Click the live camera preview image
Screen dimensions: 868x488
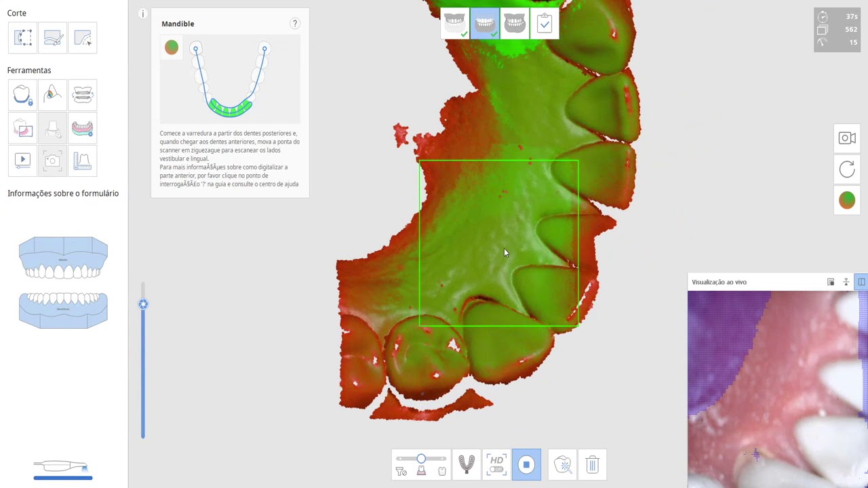tap(777, 389)
